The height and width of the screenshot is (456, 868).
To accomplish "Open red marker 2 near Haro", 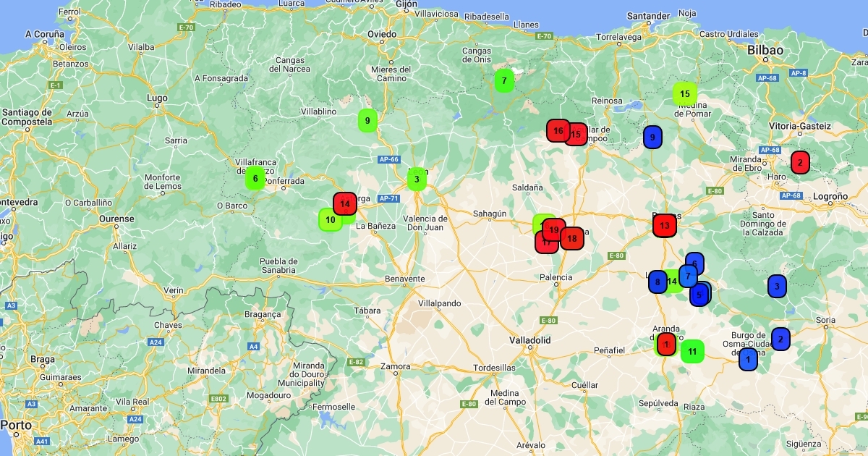I will [800, 162].
